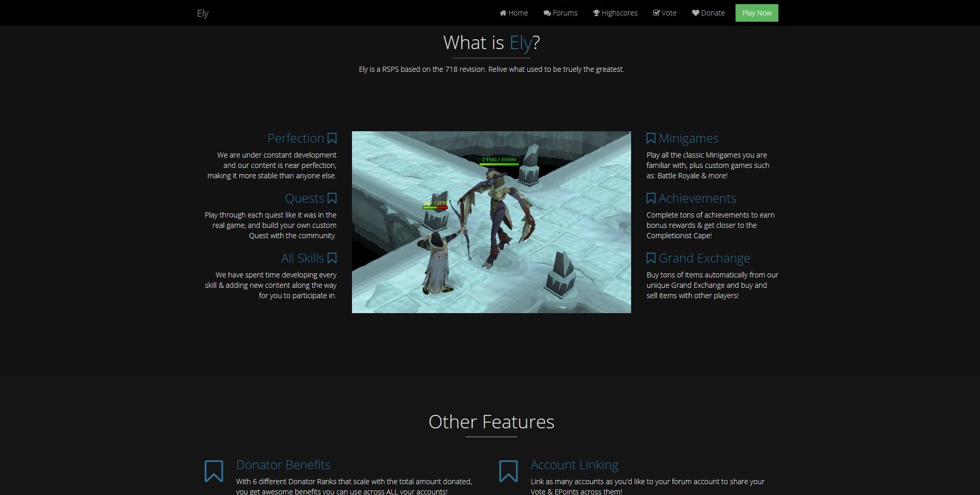Click the bookmark icon next to Achievements
980x495 pixels.
point(650,198)
